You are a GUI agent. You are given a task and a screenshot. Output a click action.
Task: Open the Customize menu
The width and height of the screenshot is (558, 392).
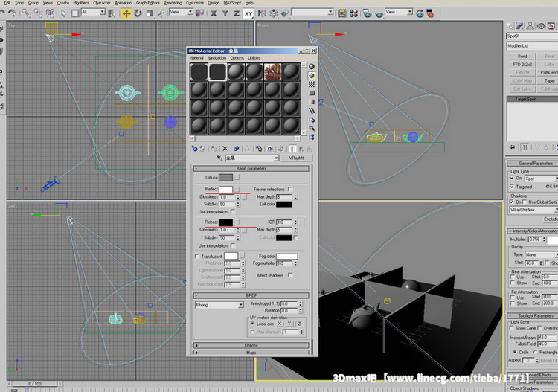coord(195,3)
